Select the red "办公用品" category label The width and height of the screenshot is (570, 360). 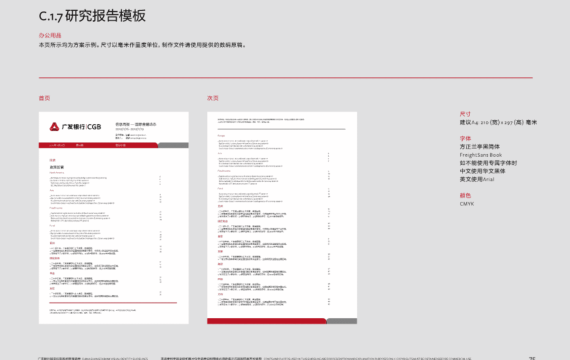coord(50,35)
